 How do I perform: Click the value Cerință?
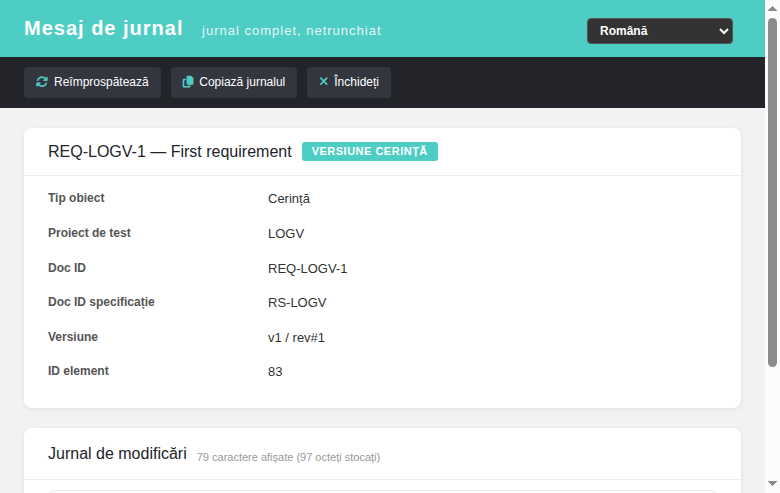pos(289,199)
